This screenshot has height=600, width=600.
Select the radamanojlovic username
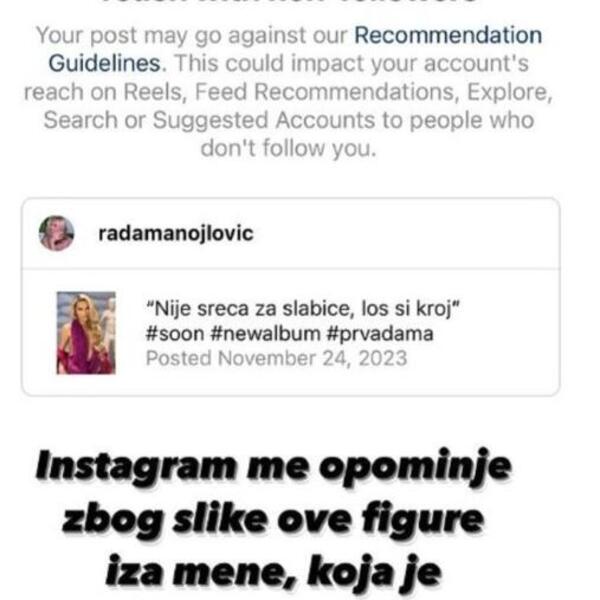tap(176, 233)
